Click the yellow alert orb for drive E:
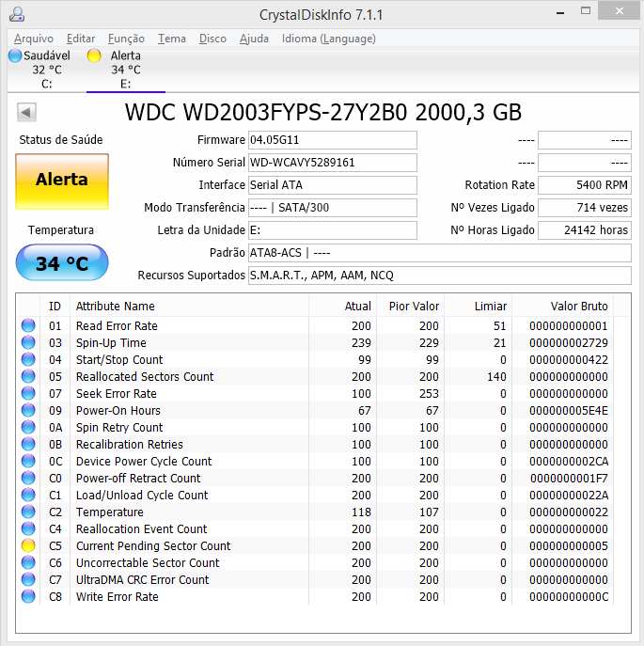Viewport: 644px width, 646px height. (x=94, y=55)
